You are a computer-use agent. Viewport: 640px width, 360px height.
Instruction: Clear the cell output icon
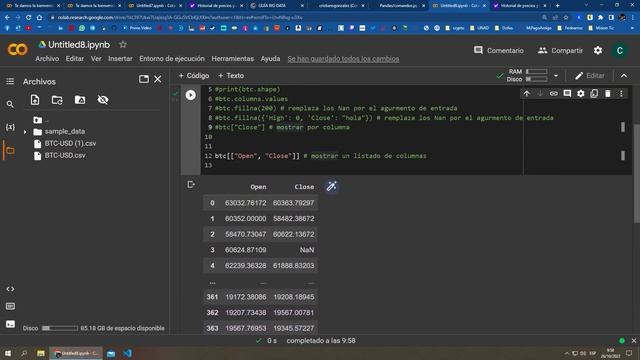pos(191,184)
